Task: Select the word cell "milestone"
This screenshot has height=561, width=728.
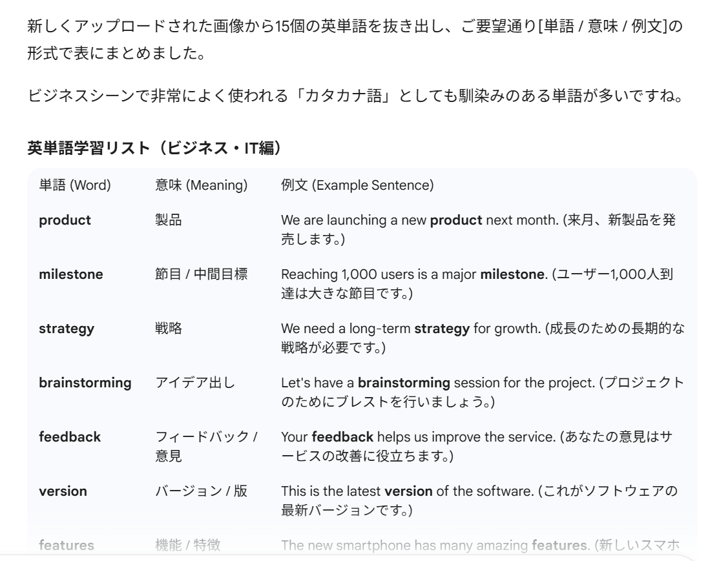Action: click(70, 274)
